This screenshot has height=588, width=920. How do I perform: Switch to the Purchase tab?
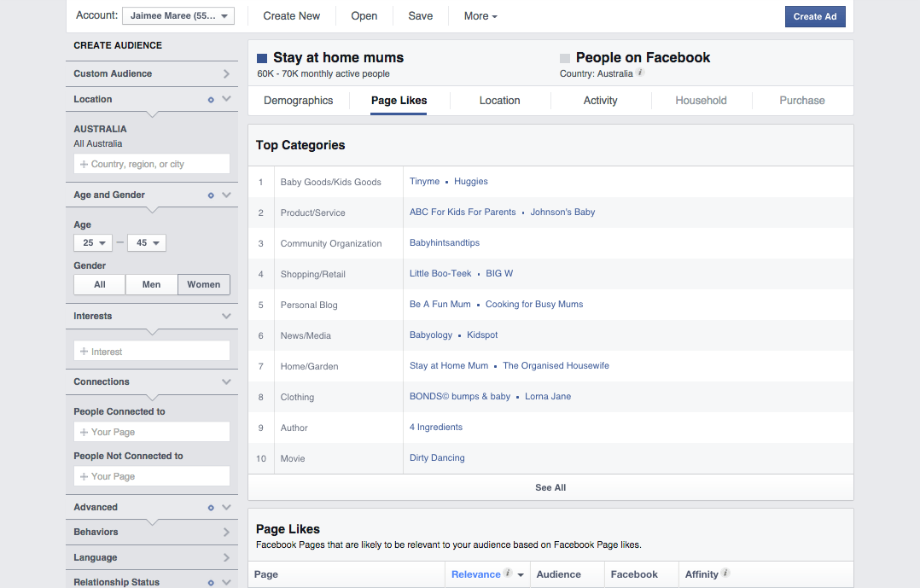click(802, 101)
